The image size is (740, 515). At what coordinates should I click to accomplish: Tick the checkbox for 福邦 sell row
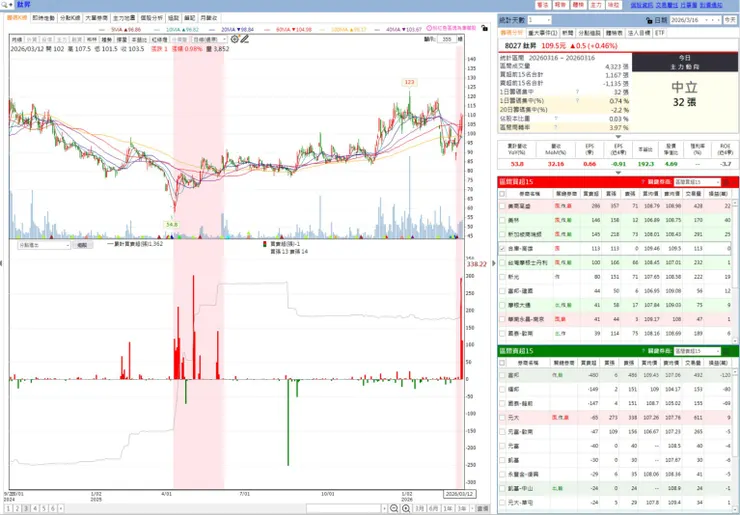click(x=502, y=389)
